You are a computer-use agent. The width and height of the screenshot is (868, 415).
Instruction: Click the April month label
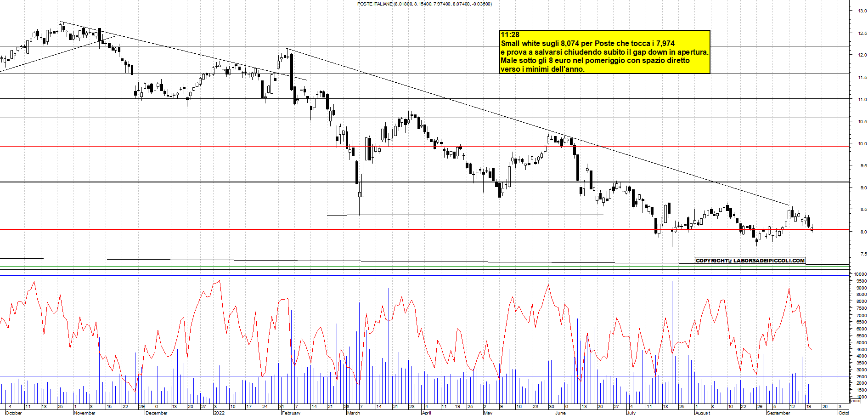tap(427, 413)
